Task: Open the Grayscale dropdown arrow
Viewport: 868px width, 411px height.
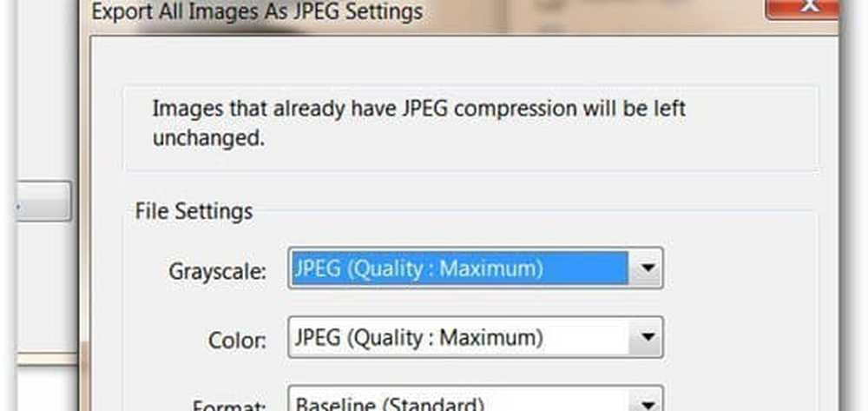Action: click(645, 268)
